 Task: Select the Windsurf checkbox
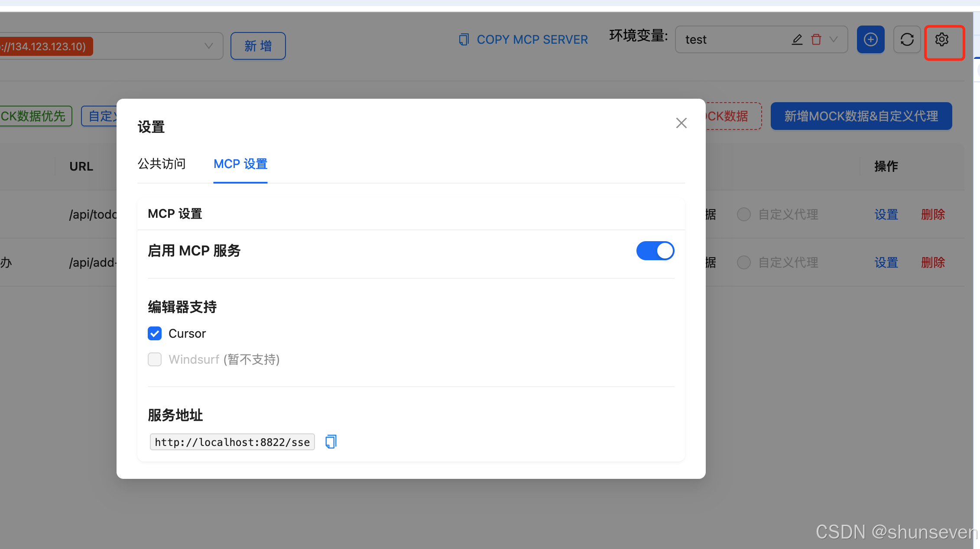(154, 359)
